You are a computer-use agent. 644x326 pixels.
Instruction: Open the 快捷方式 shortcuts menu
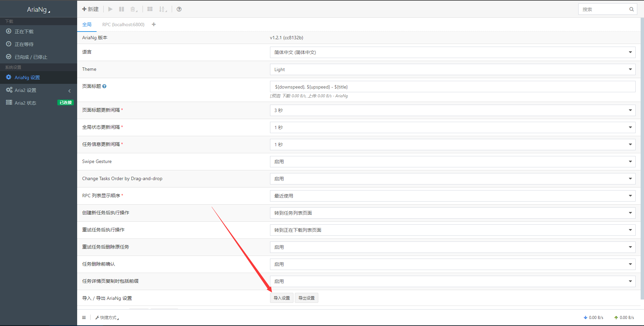[x=107, y=318]
